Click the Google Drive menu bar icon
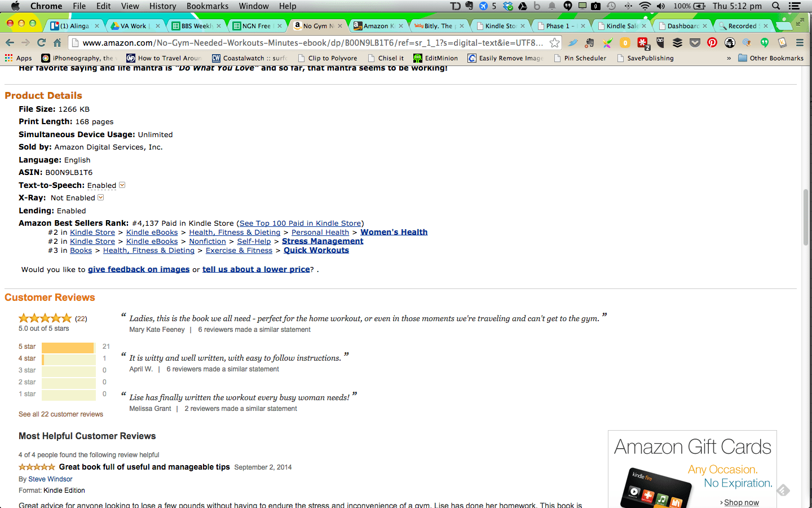This screenshot has height=508, width=812. 523,6
